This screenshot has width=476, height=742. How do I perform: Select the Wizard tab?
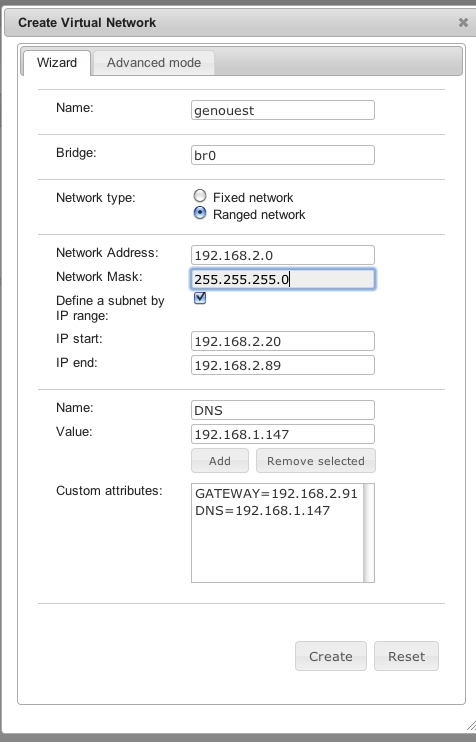click(x=57, y=63)
